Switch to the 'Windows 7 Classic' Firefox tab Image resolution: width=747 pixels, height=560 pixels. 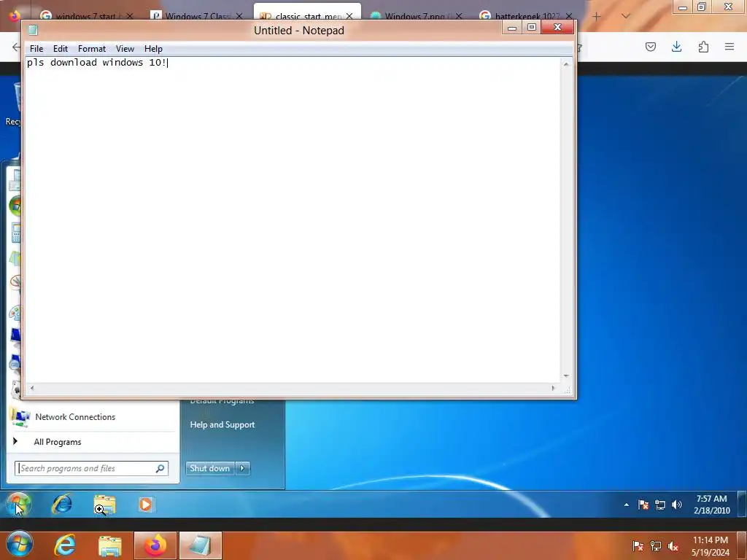click(x=197, y=17)
